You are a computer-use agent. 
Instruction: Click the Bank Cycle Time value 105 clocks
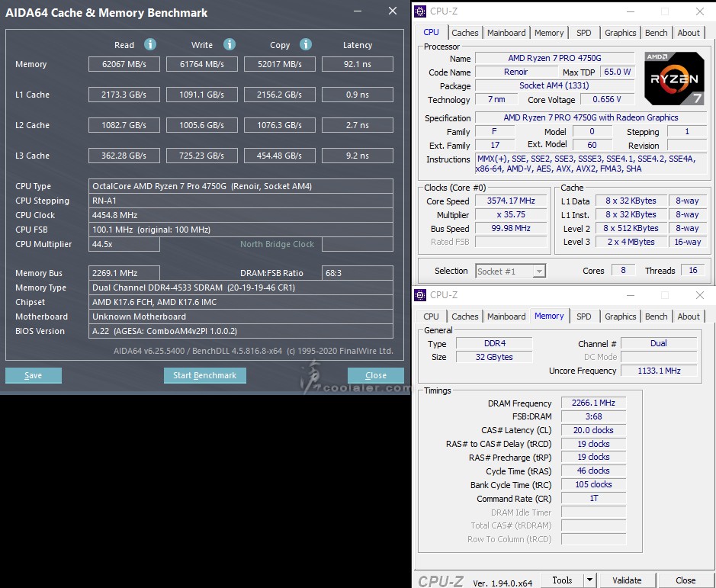click(x=594, y=484)
